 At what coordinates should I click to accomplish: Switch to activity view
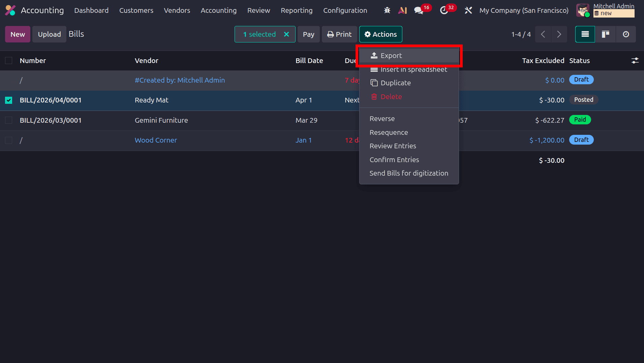coord(626,34)
